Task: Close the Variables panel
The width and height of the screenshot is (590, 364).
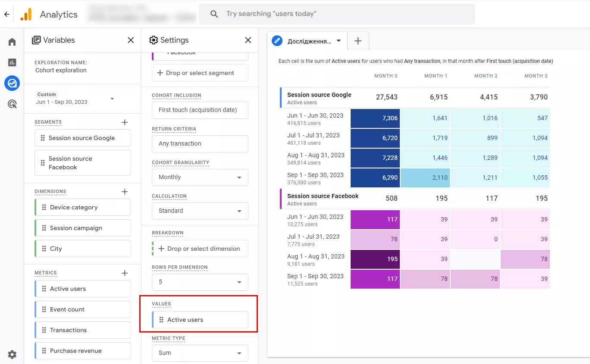Action: click(131, 40)
